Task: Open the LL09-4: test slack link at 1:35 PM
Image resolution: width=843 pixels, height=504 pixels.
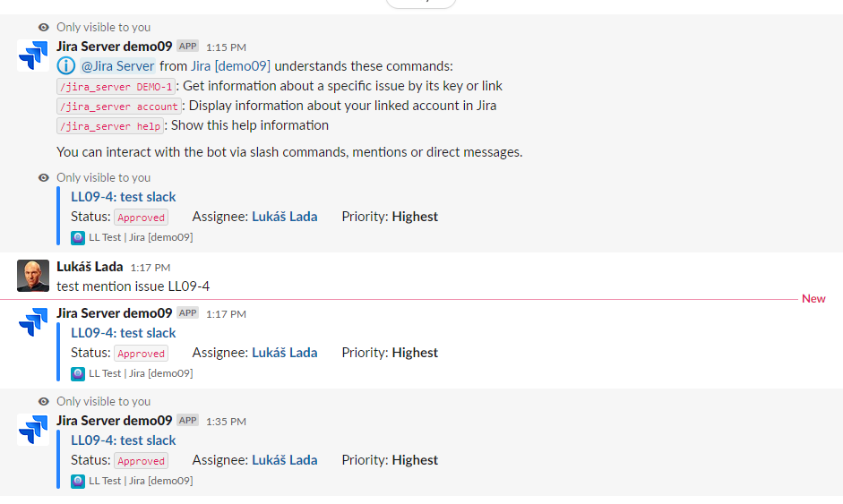Action: (123, 440)
